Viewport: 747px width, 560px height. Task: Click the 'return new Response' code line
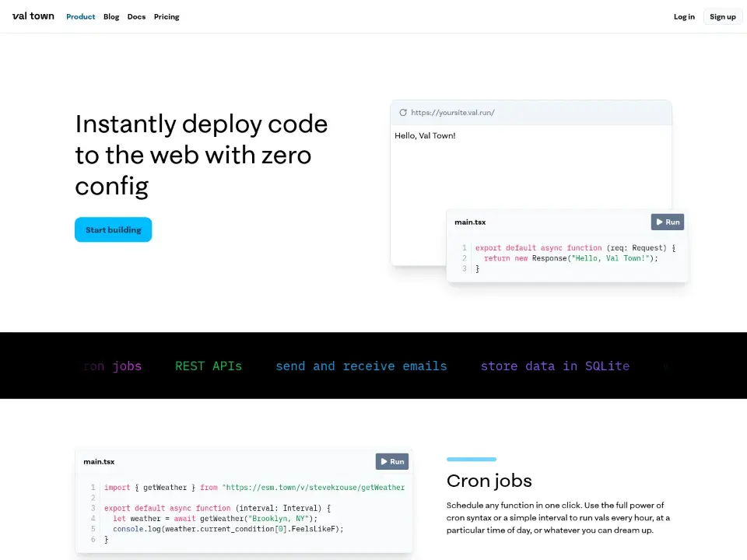pos(570,258)
